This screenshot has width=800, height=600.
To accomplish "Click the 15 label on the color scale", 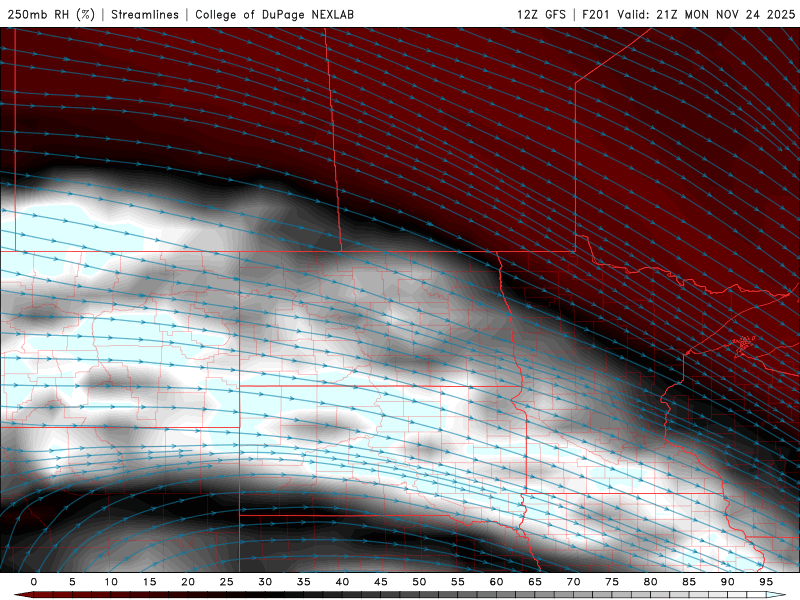I will pos(149,582).
